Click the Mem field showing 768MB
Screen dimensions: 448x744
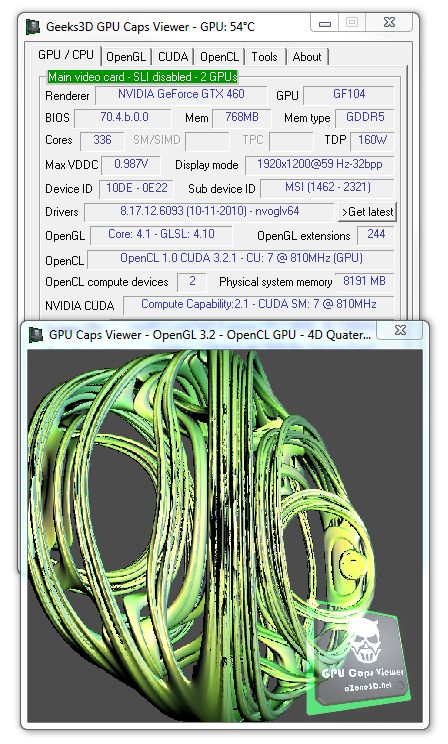click(242, 117)
